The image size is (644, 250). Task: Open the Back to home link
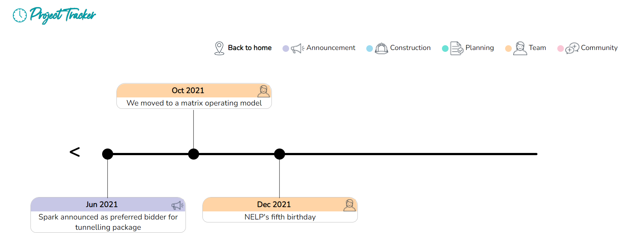coord(249,48)
